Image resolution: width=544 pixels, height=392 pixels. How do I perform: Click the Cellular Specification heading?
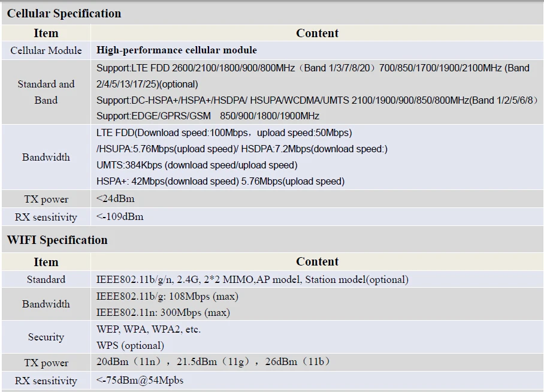tap(64, 14)
